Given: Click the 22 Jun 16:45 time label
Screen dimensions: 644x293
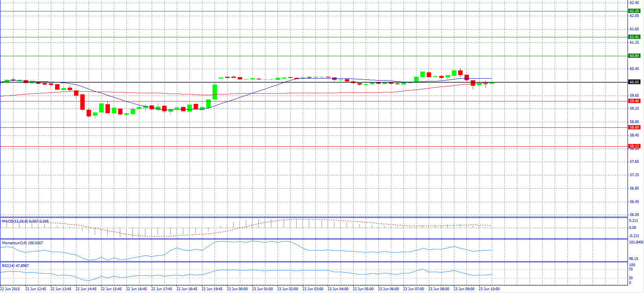Looking at the screenshot, I should [136, 289].
